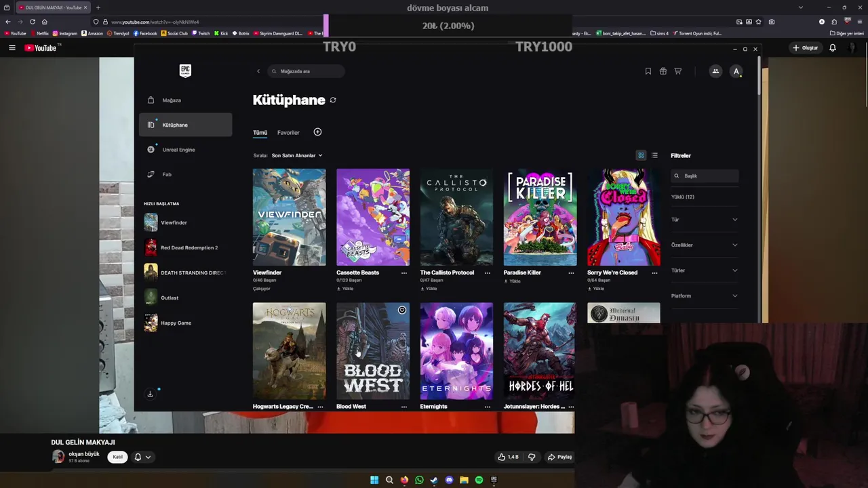Focus the Mağazada ara search field
Viewport: 868px width, 488px height.
(307, 71)
